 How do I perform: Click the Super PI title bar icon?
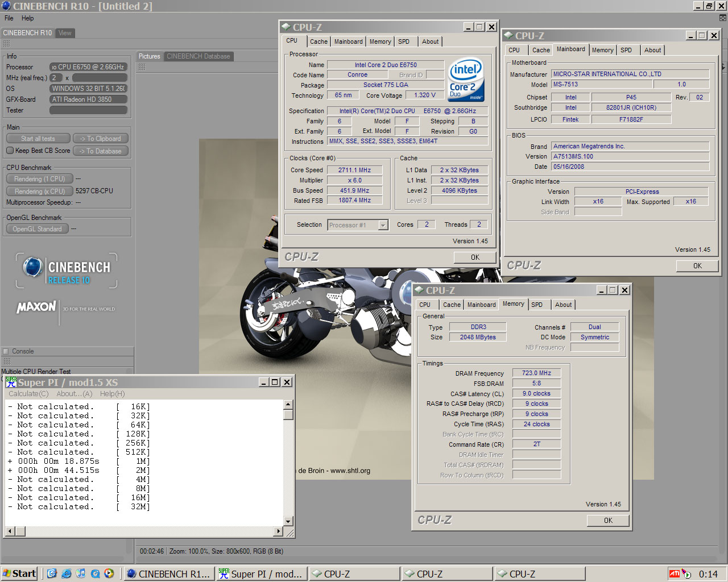tap(11, 383)
